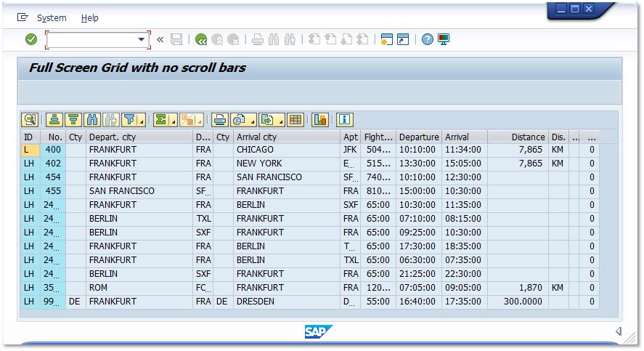The width and height of the screenshot is (644, 351).
Task: Open the command field history dropdown arrow
Action: (x=142, y=39)
